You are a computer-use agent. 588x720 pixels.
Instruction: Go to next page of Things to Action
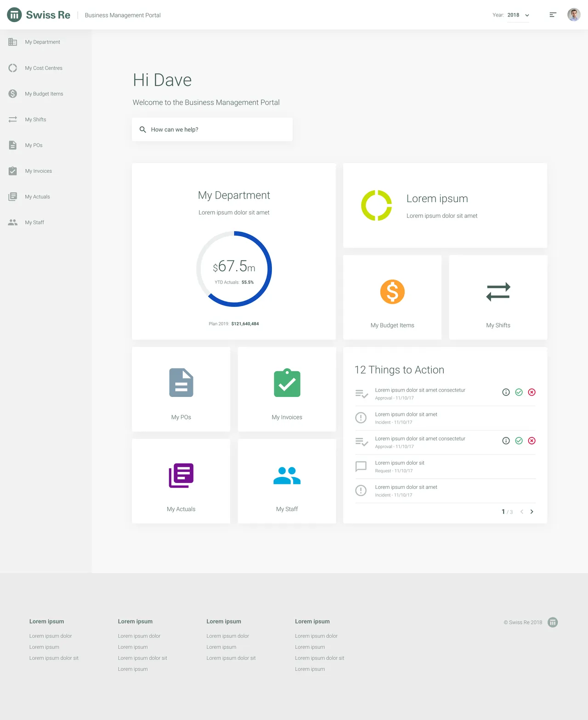531,511
